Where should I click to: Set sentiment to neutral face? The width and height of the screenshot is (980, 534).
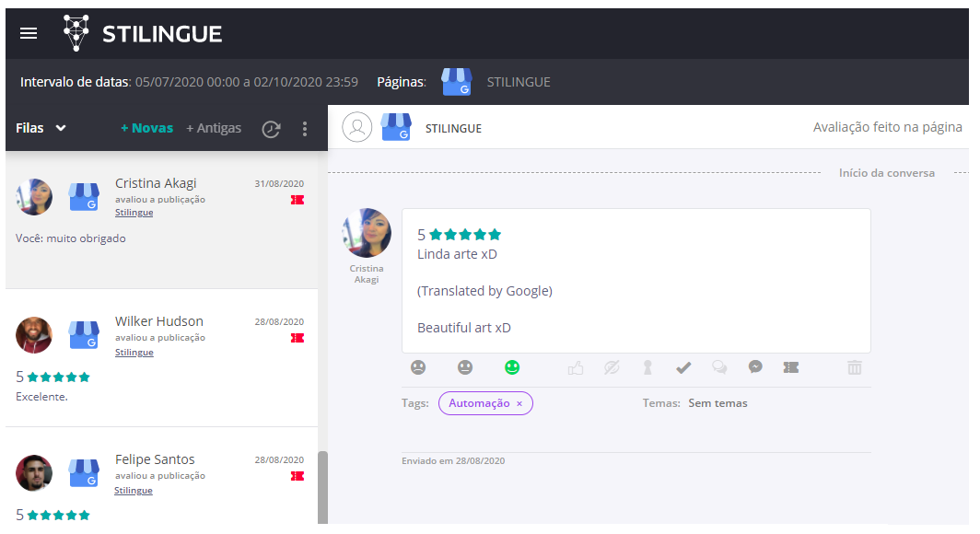coord(465,367)
